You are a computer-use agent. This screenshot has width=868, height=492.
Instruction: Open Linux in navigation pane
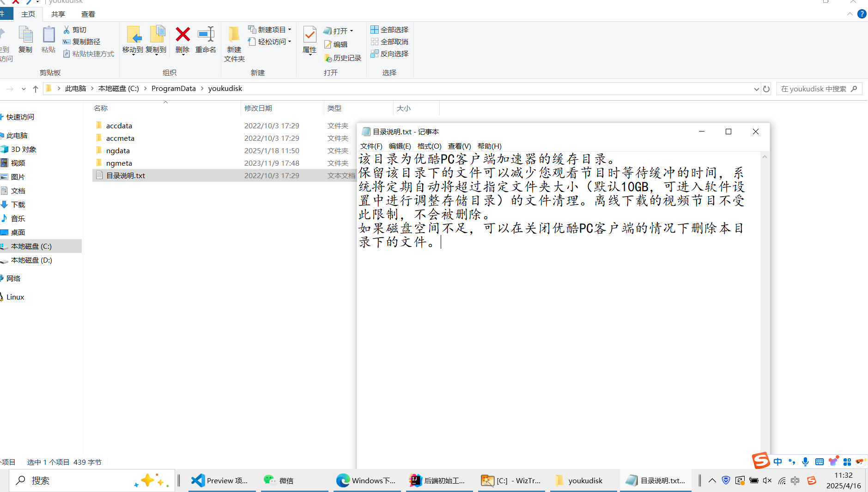(x=15, y=297)
